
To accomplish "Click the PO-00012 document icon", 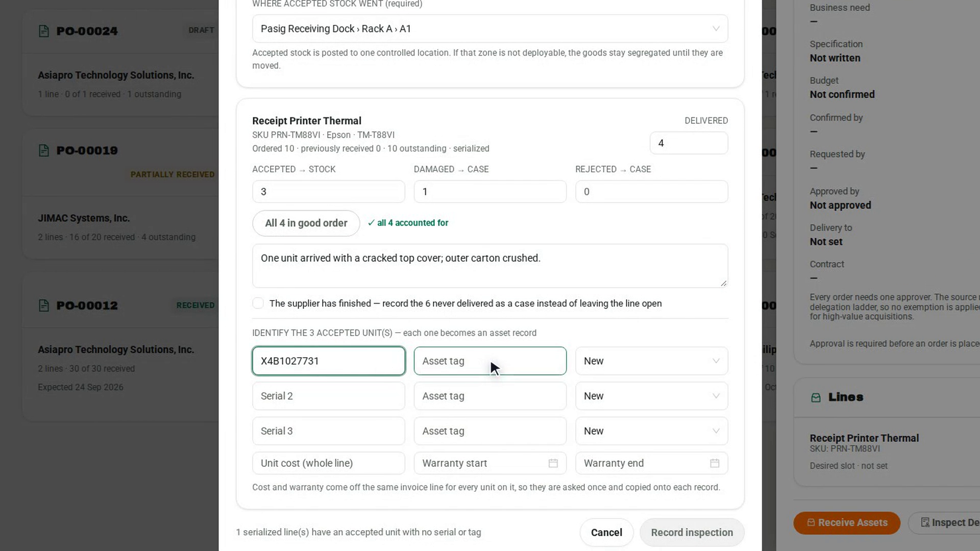I will [44, 306].
